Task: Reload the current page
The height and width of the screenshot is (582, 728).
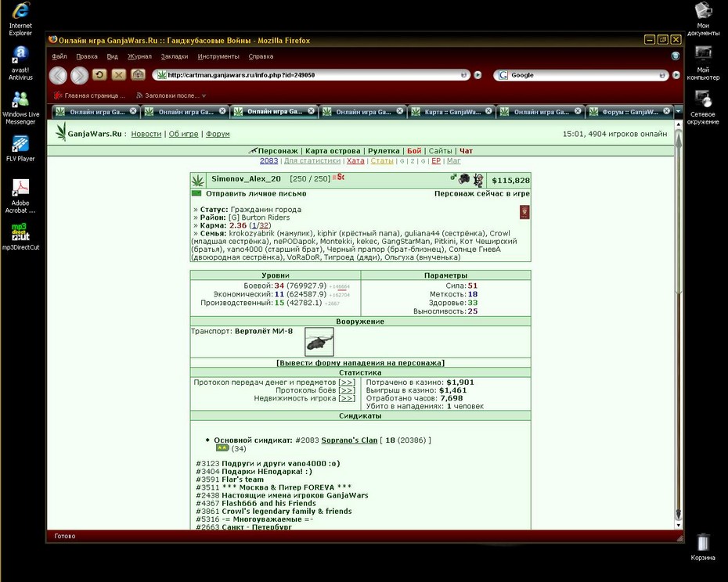Action: click(x=99, y=74)
